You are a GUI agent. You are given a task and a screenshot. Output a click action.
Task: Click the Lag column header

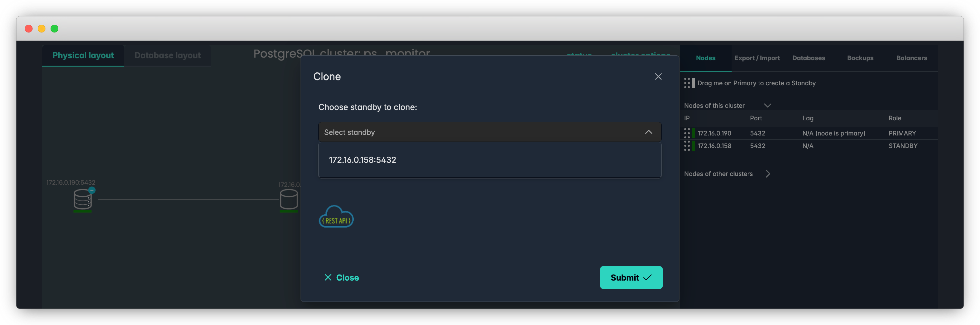808,118
